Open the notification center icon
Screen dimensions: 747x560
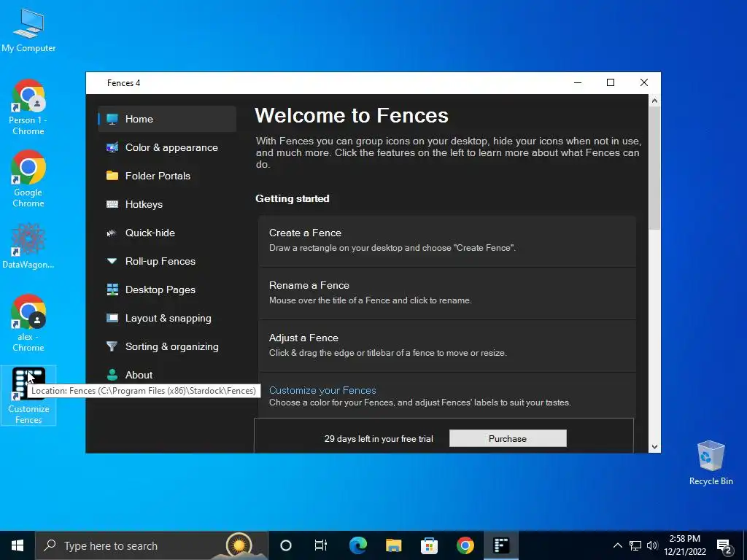(x=724, y=546)
